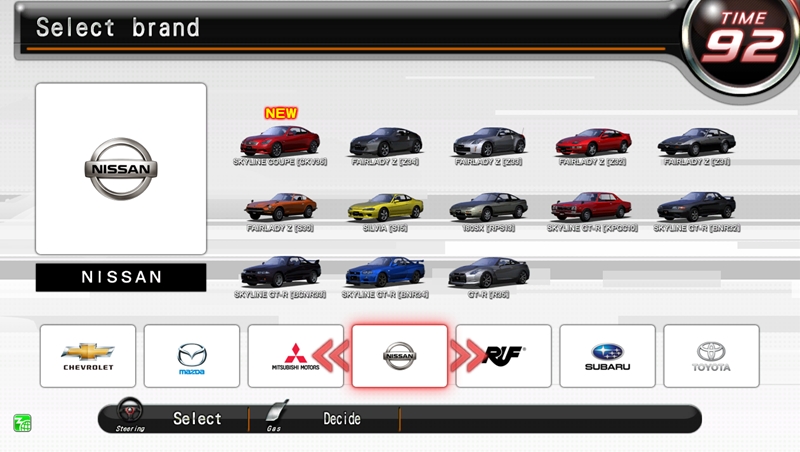Click the "180SX [RPS13]" label
This screenshot has width=800, height=452.
tap(488, 228)
